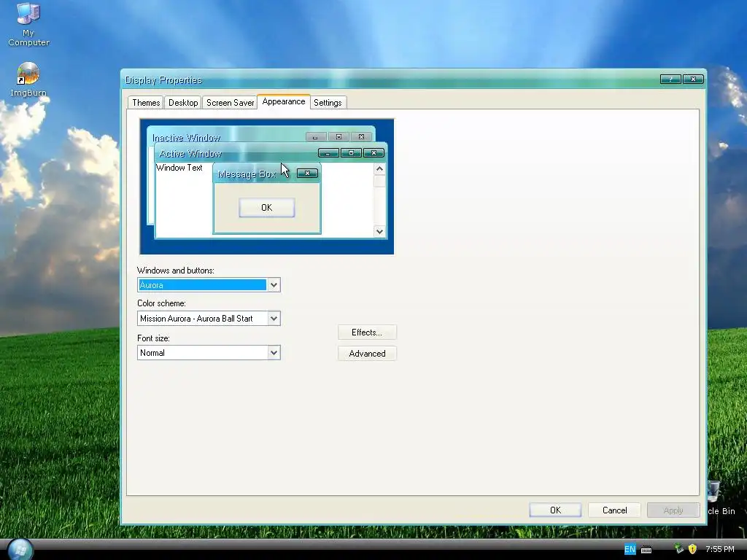The height and width of the screenshot is (560, 747).
Task: Switch to the Desktop tab
Action: (x=183, y=103)
